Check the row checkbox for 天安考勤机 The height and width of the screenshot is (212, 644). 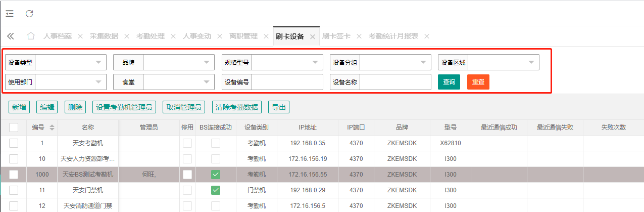tap(14, 143)
